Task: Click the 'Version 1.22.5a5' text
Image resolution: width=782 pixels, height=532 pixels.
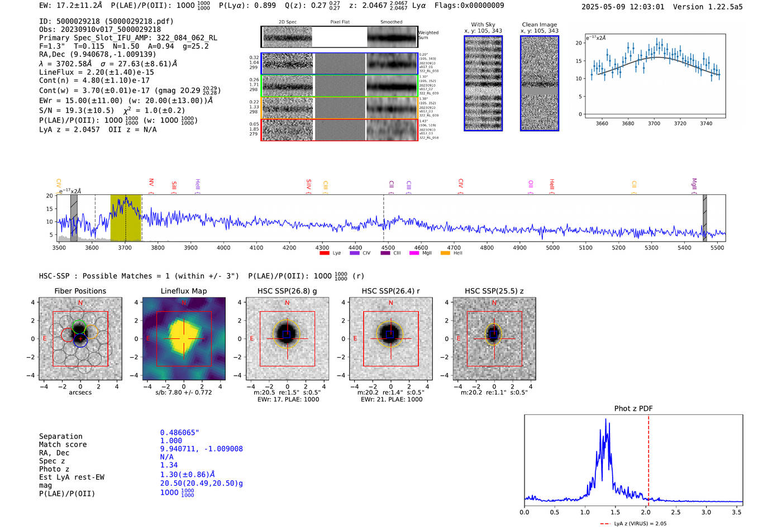Action: [708, 7]
